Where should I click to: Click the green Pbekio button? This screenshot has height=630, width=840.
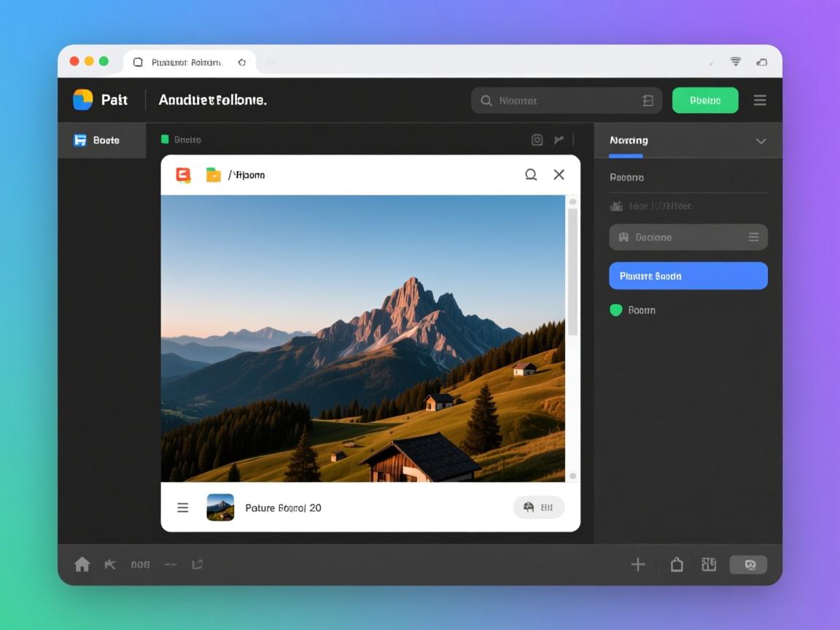(704, 101)
